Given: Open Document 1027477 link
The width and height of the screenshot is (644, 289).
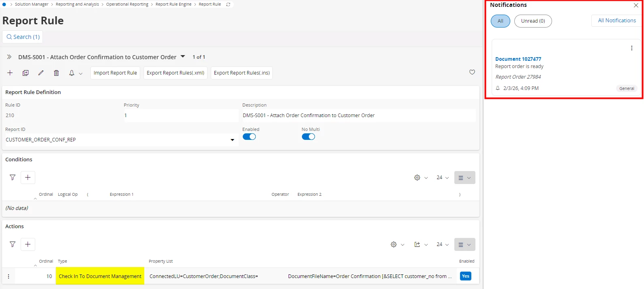Looking at the screenshot, I should [x=518, y=59].
